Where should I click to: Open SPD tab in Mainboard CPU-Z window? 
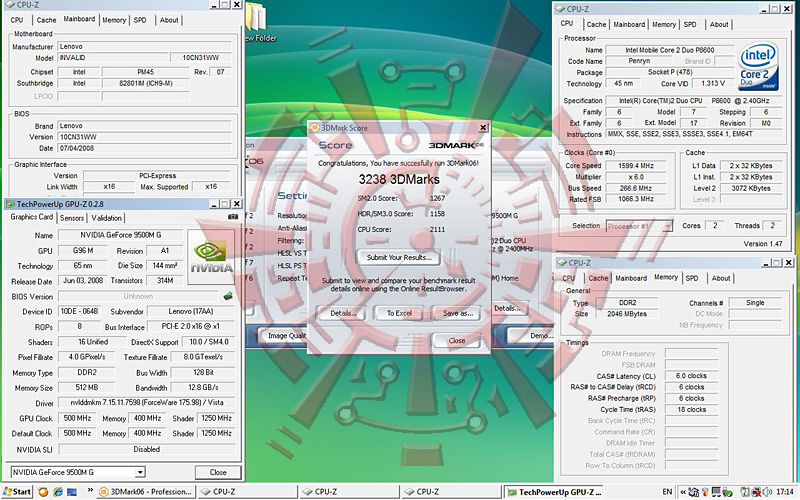tap(140, 20)
